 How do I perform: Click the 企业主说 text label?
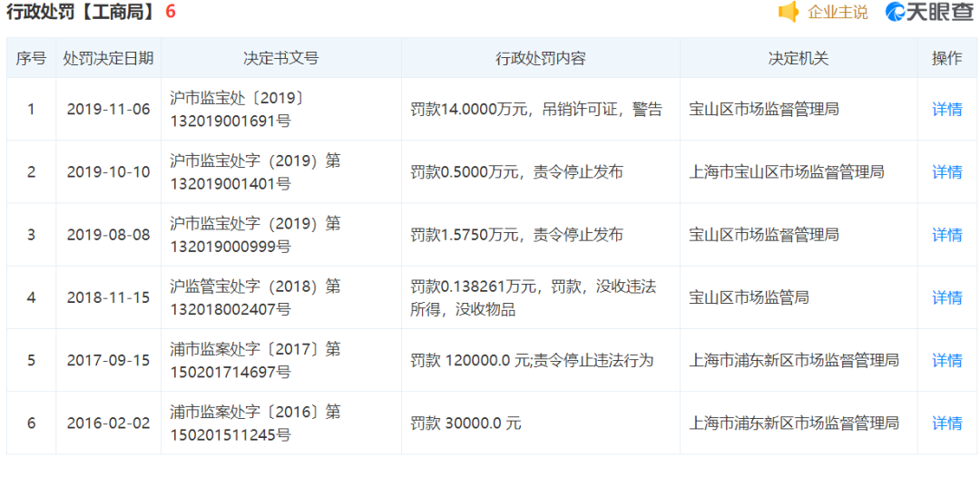point(838,13)
